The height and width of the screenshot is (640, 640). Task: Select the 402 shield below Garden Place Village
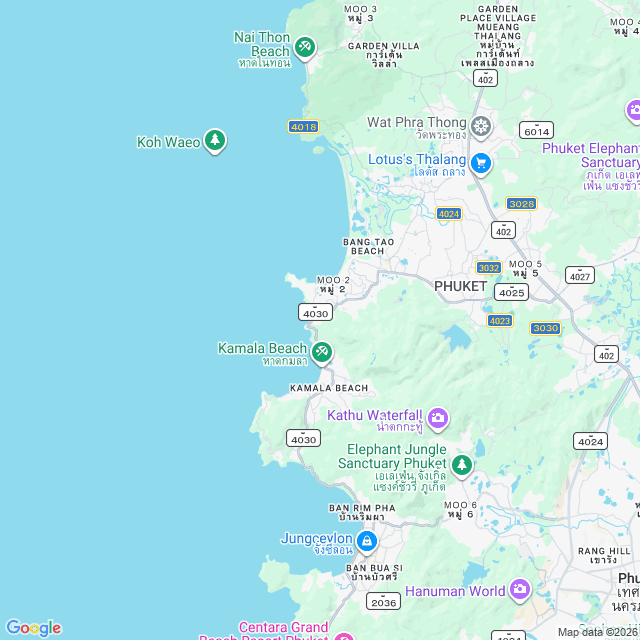[x=485, y=78]
